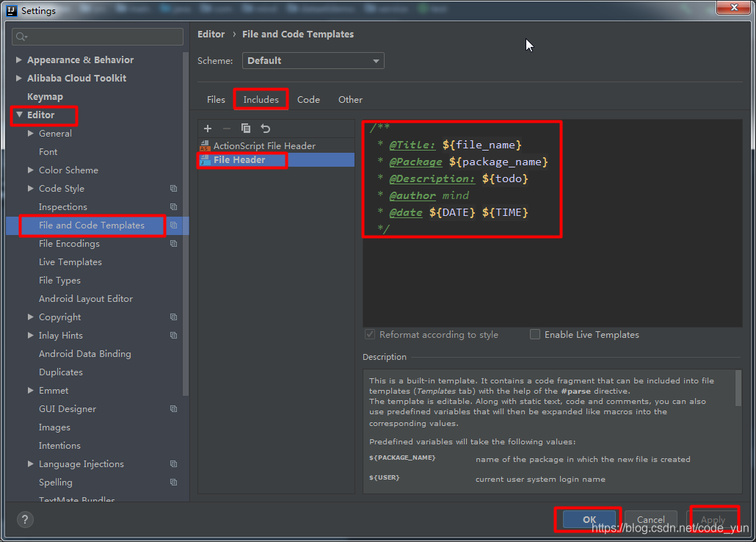
Task: Click the IntelliJ logo in title bar
Action: (12, 10)
